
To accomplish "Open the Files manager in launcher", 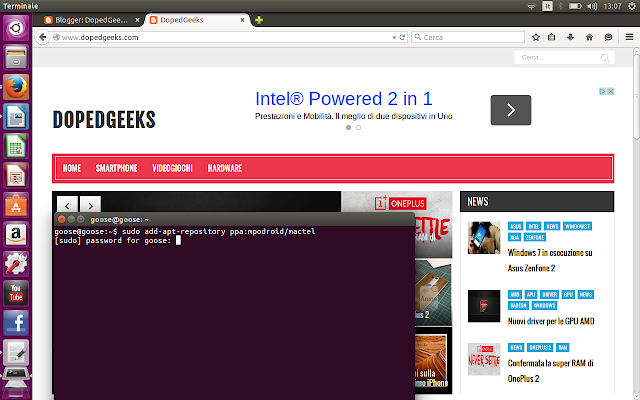I will click(x=16, y=58).
